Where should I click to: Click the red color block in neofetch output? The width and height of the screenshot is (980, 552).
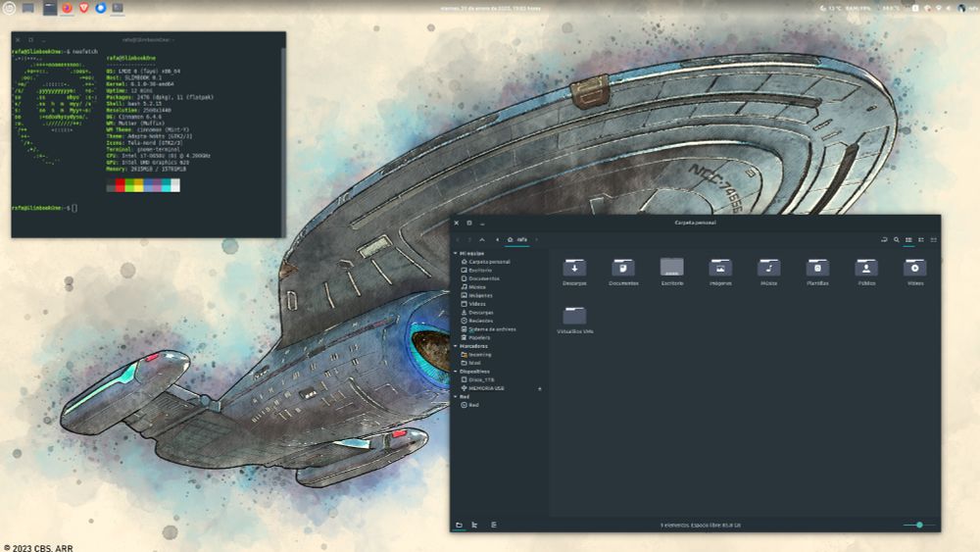120,185
